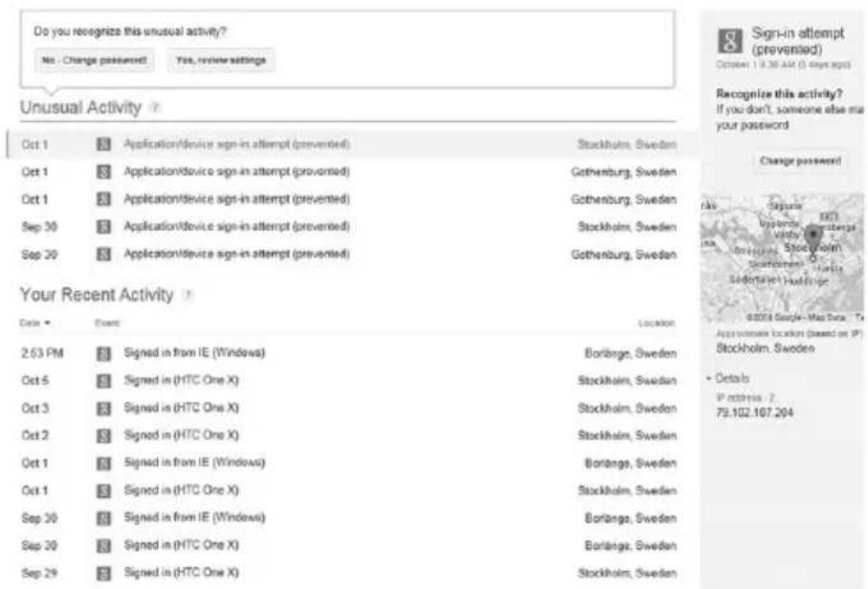Click 'Gothenburg, Sweden' in Sep 30 unusual activity row
The height and width of the screenshot is (589, 868).
(624, 255)
